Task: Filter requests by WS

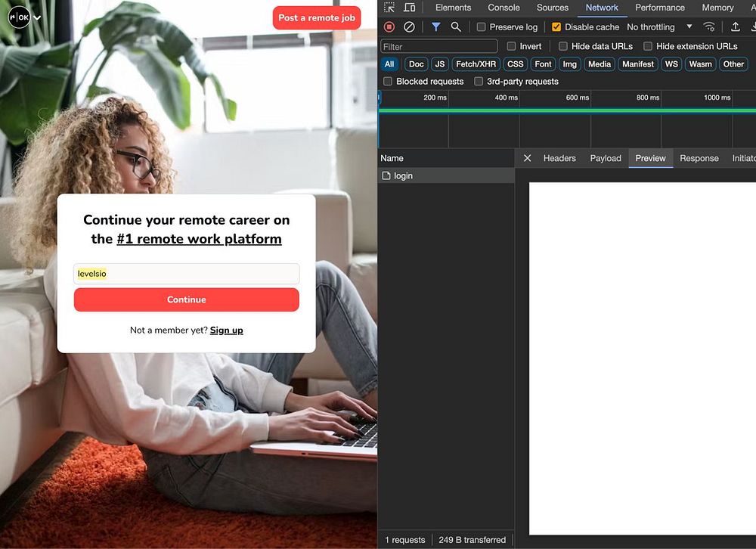Action: pyautogui.click(x=671, y=64)
